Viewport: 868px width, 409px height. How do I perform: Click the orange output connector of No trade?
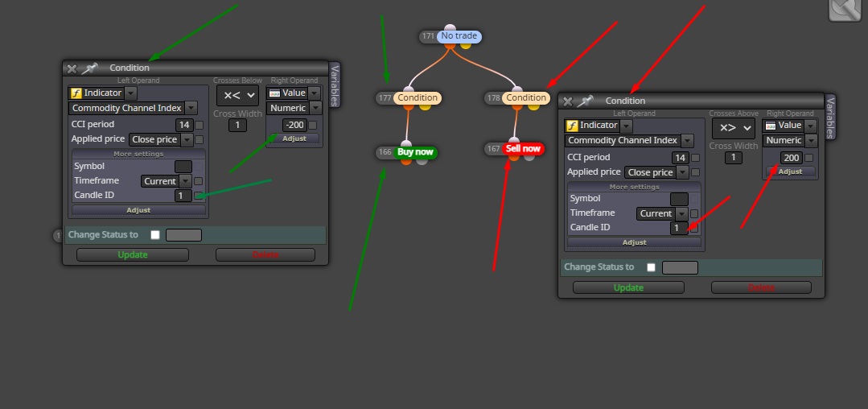coord(450,45)
